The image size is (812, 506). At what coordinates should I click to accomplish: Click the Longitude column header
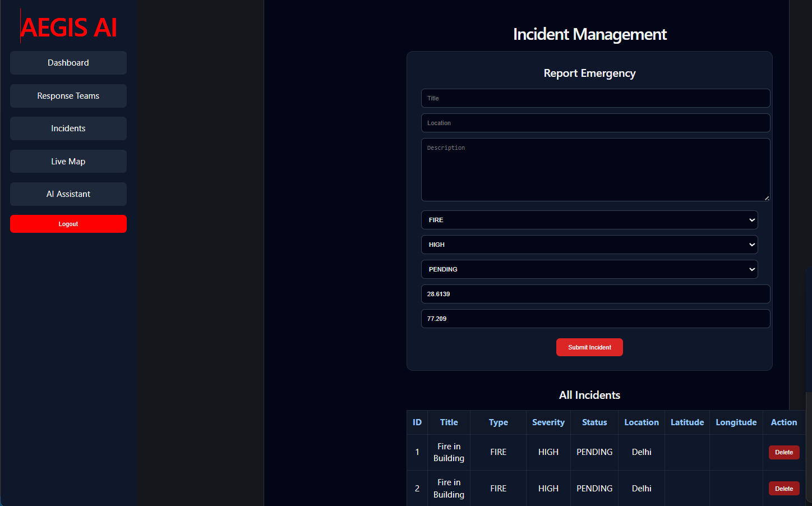pyautogui.click(x=736, y=422)
